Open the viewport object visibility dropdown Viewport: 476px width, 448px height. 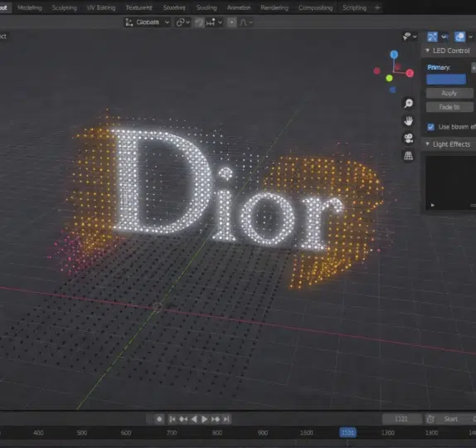410,37
